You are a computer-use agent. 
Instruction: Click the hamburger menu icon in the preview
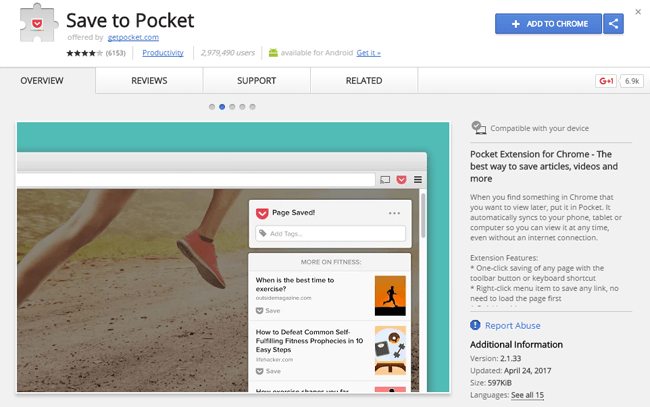[418, 179]
